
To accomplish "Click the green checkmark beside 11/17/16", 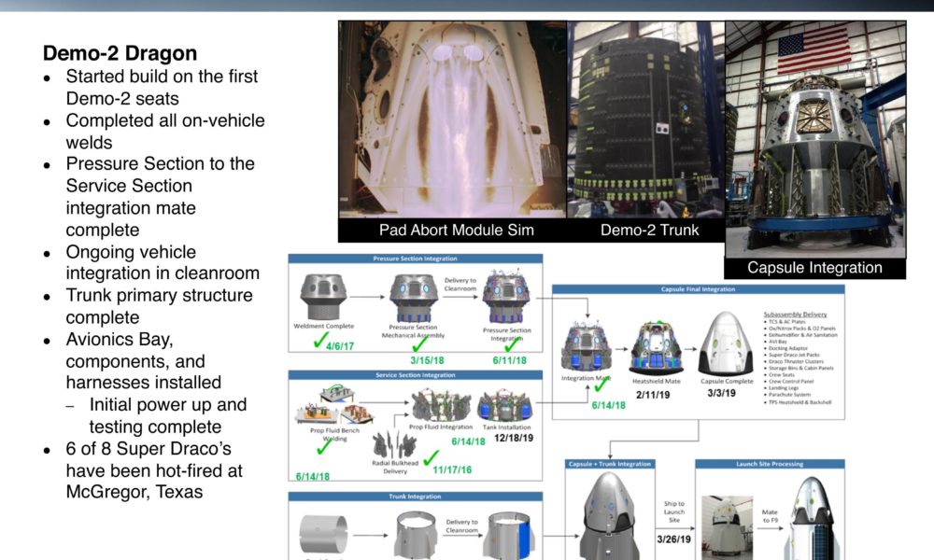I will coord(431,457).
